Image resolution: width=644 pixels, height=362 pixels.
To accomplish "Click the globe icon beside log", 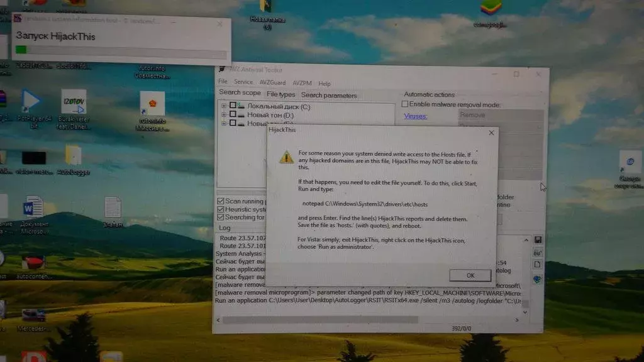I will [537, 280].
